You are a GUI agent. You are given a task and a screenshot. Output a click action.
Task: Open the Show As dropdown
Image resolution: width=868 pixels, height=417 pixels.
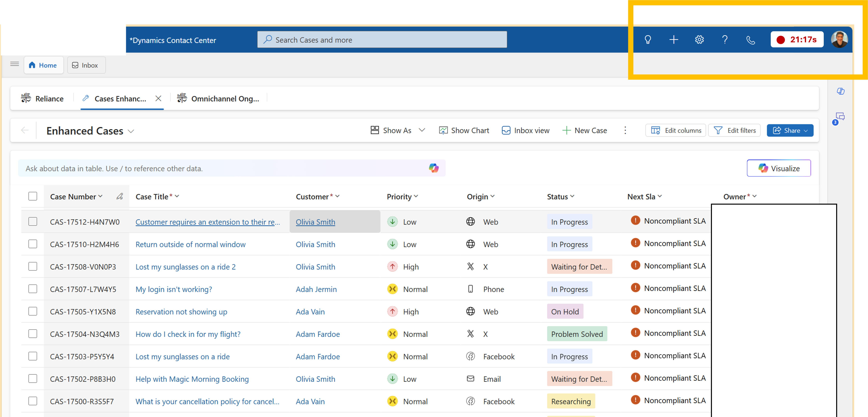point(398,130)
